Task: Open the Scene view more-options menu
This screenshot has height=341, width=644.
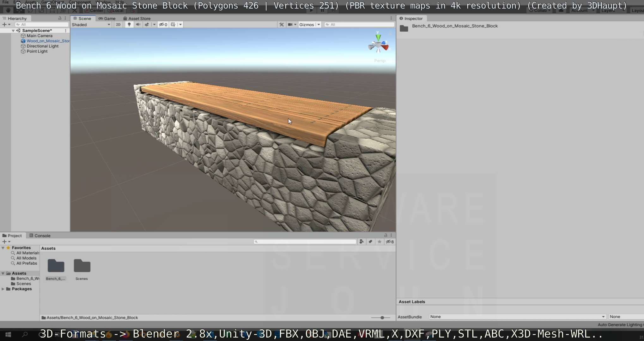Action: 391,18
